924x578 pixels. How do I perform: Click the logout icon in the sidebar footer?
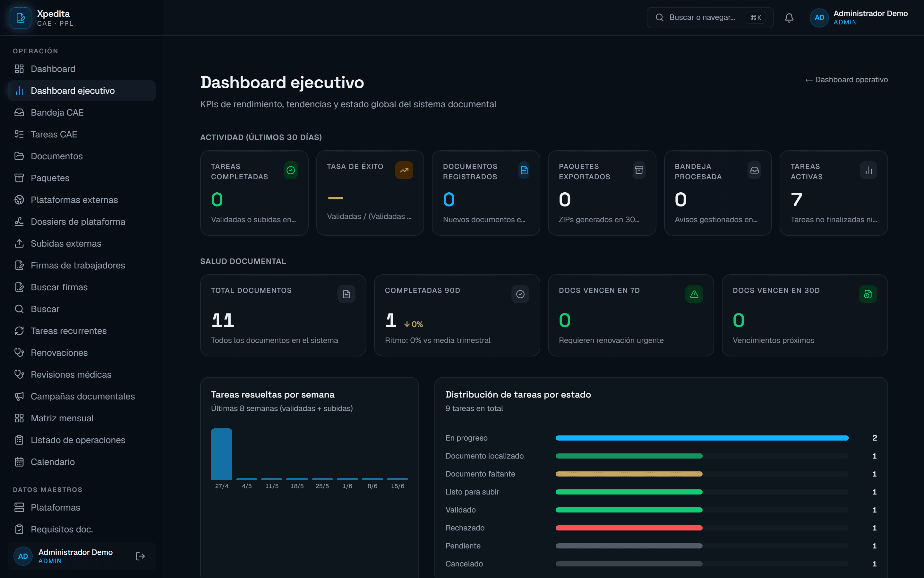[140, 556]
